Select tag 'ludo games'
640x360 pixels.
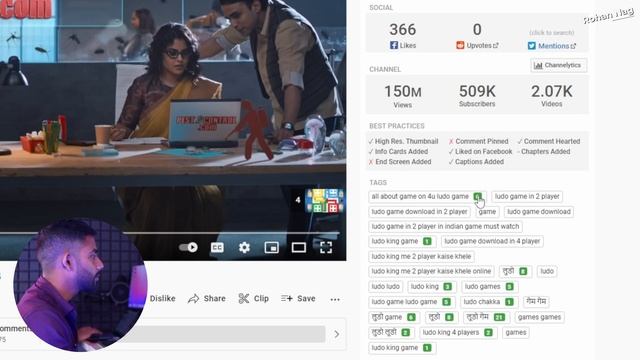(x=489, y=287)
